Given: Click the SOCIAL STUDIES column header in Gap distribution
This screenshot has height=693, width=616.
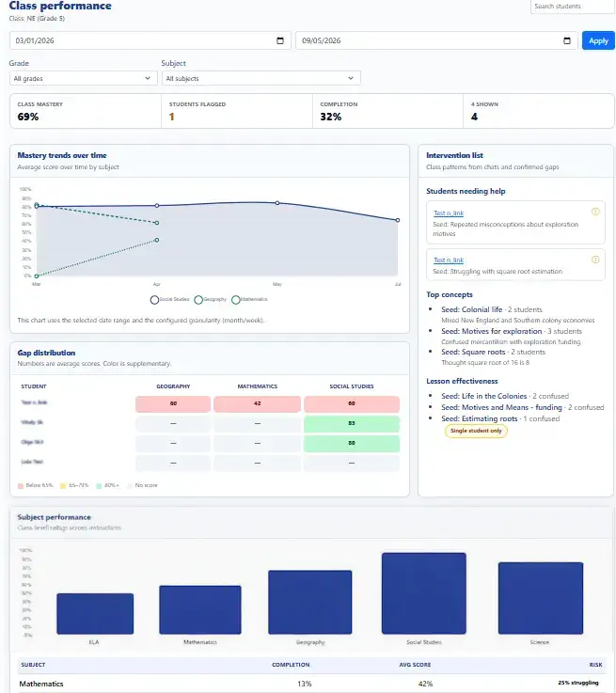Looking at the screenshot, I should pyautogui.click(x=352, y=386).
